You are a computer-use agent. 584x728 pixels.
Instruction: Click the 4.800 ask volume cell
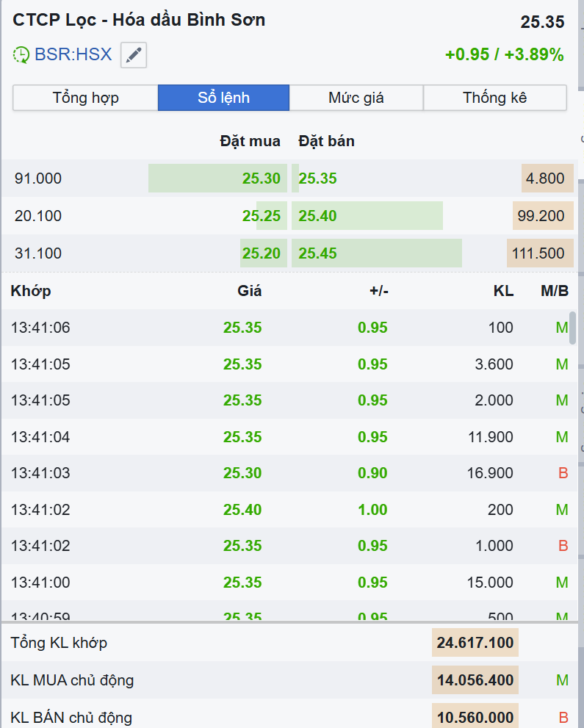[x=545, y=179]
